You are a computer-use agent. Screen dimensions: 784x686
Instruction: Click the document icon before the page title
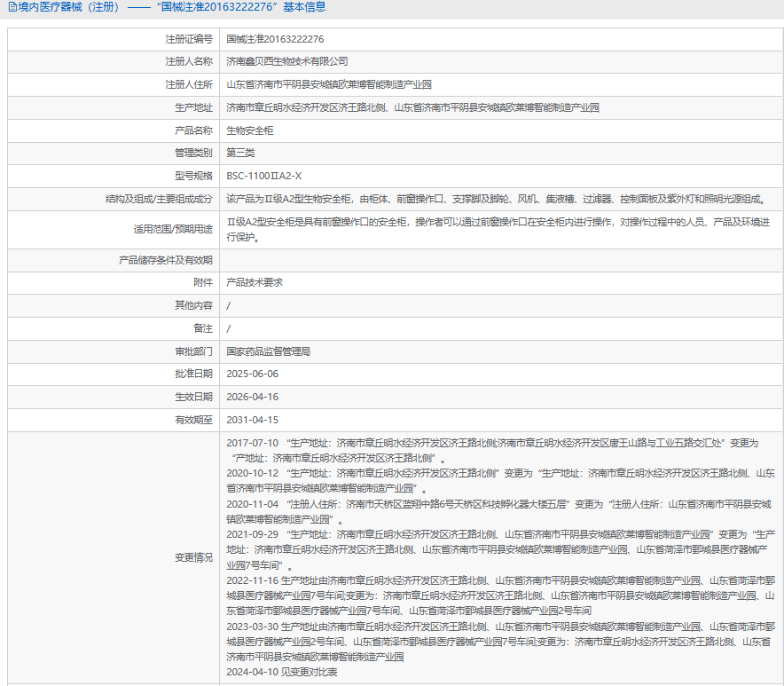12,7
